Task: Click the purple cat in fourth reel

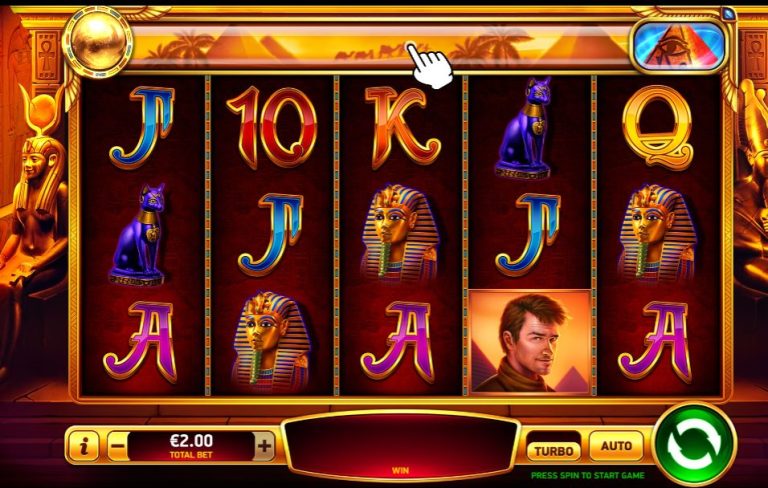Action: click(x=524, y=127)
